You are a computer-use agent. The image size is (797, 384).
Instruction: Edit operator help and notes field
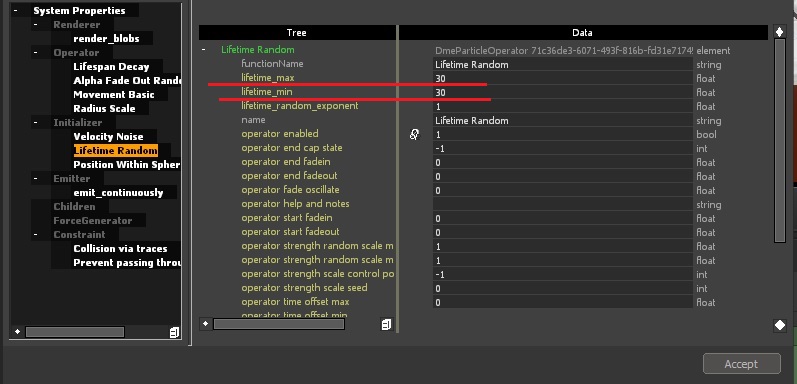pyautogui.click(x=563, y=204)
